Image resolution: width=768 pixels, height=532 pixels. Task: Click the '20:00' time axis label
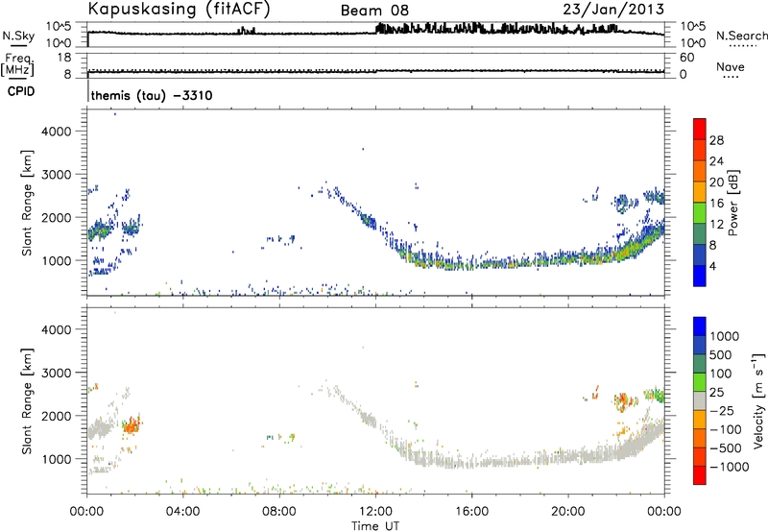pos(567,512)
